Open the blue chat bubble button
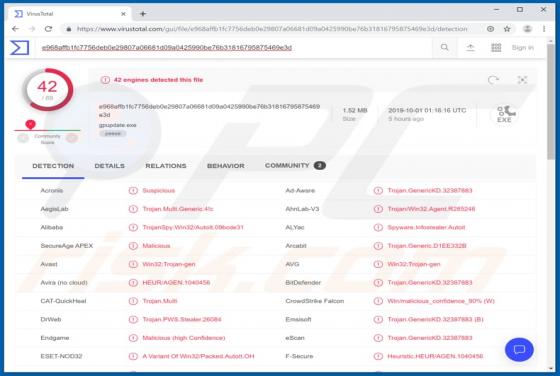 pos(519,350)
